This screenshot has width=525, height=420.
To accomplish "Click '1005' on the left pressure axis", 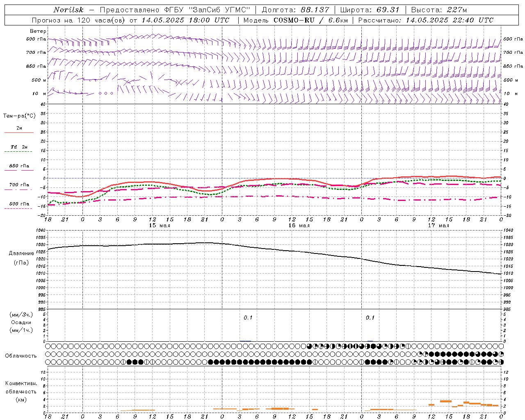I will [x=40, y=281].
